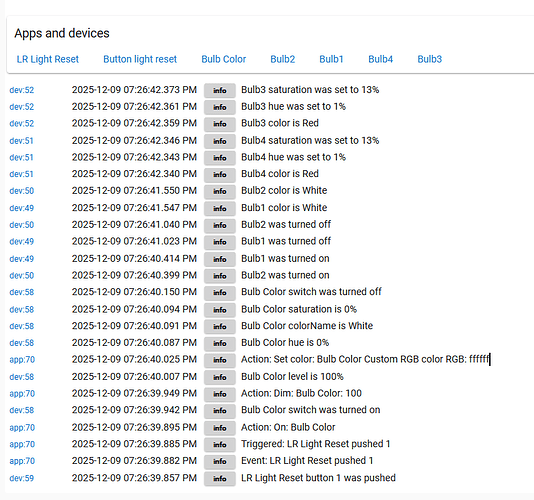Select timestamp '2025-12-09 07:26:39.857 PM'
Viewport: 534px width, 500px height.
(x=134, y=478)
